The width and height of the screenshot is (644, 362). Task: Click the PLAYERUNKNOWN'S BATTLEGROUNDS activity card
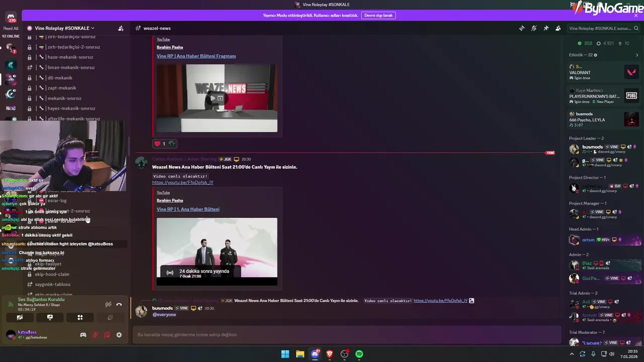604,96
